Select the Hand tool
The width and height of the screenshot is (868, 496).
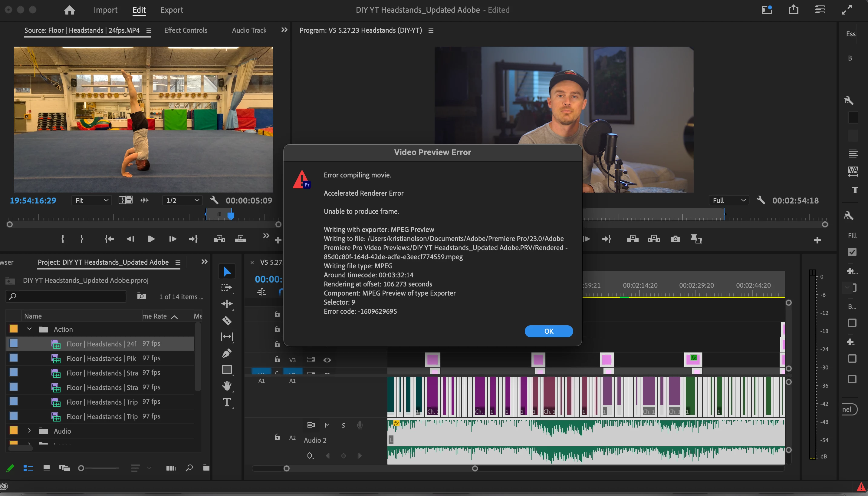point(227,386)
